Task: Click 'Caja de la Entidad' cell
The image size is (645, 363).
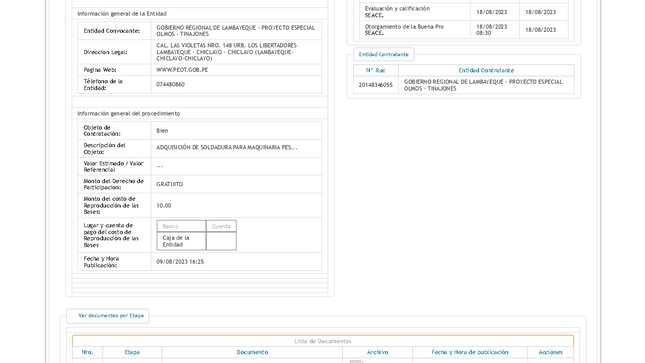Action: point(181,241)
